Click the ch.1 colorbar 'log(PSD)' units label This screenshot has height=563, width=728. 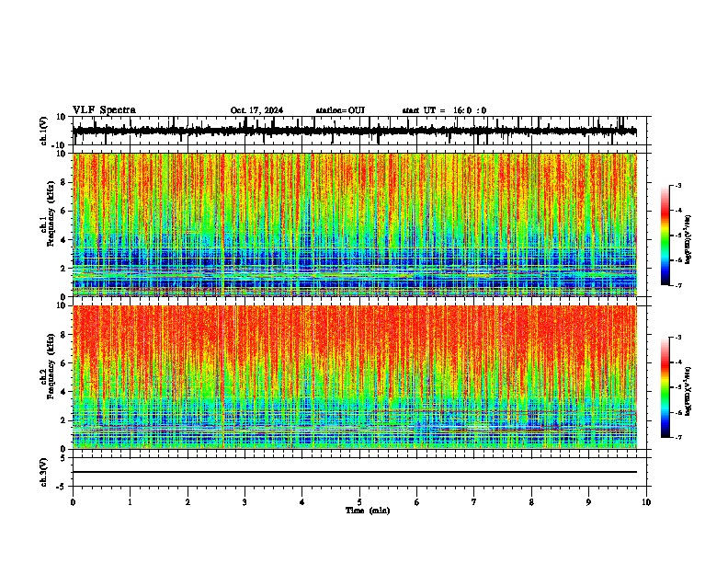[688, 239]
